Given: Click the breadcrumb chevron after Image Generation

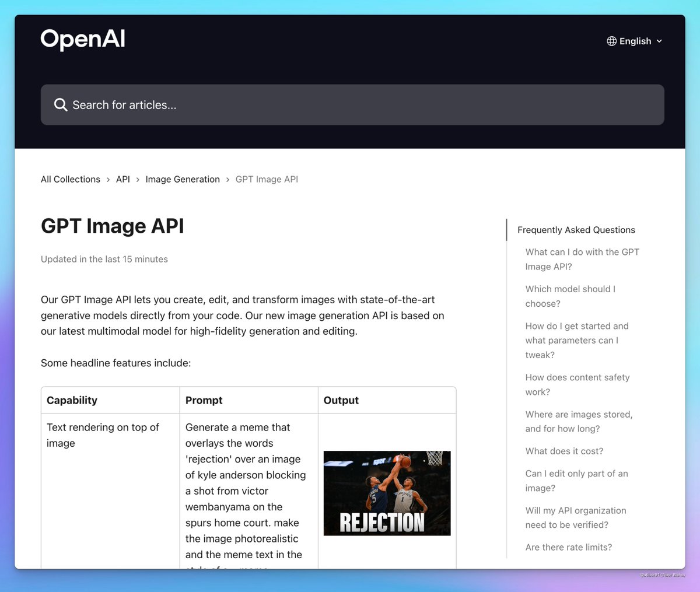Looking at the screenshot, I should tap(227, 180).
